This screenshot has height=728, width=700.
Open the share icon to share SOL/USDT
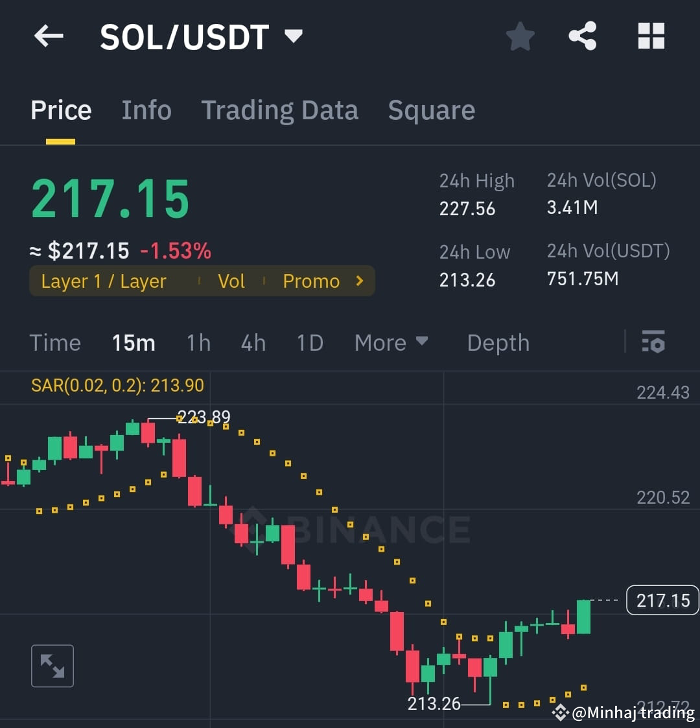tap(583, 36)
